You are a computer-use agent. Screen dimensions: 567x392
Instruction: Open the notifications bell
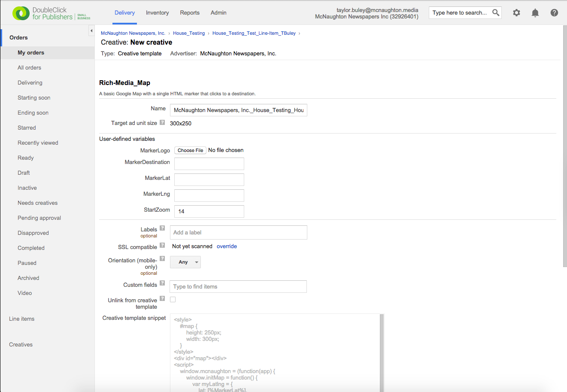point(535,13)
